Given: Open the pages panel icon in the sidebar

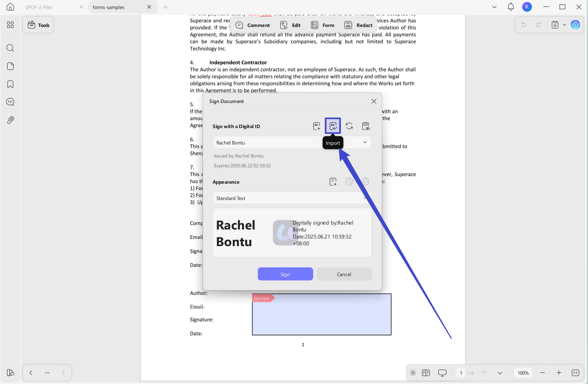Looking at the screenshot, I should point(10,66).
